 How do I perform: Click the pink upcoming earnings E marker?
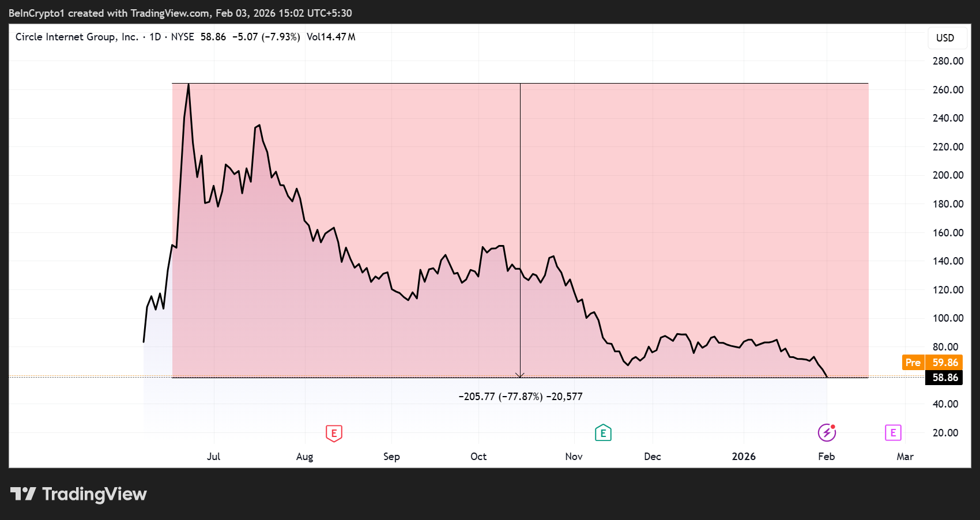[893, 432]
